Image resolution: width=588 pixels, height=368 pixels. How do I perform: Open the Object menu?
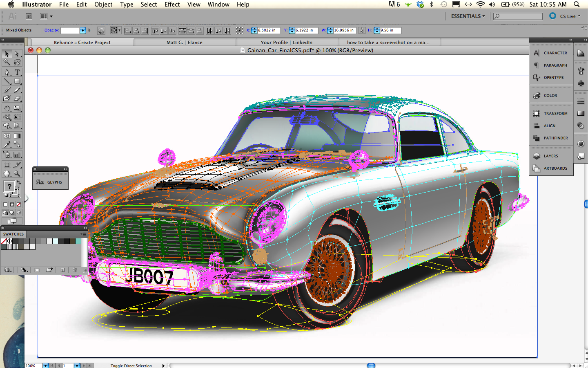click(103, 4)
